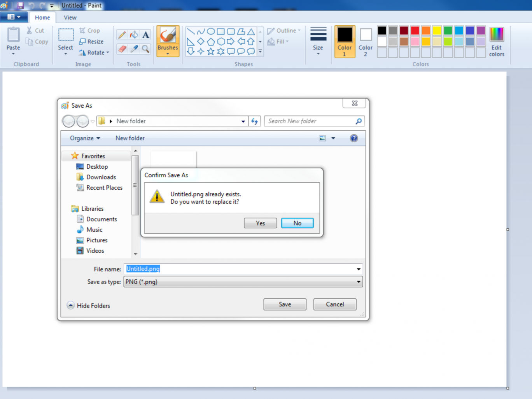Open the Organize dropdown menu

tap(85, 138)
